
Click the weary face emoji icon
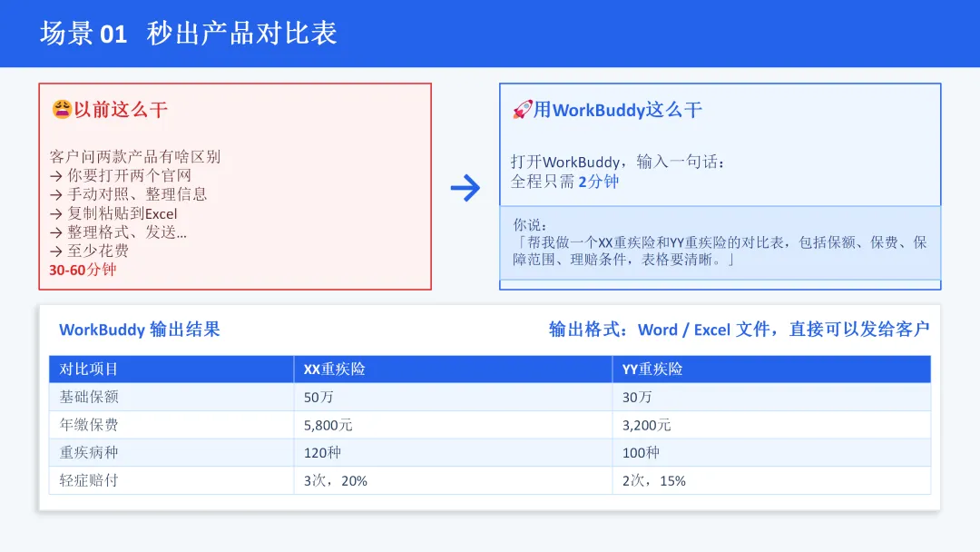[x=62, y=109]
